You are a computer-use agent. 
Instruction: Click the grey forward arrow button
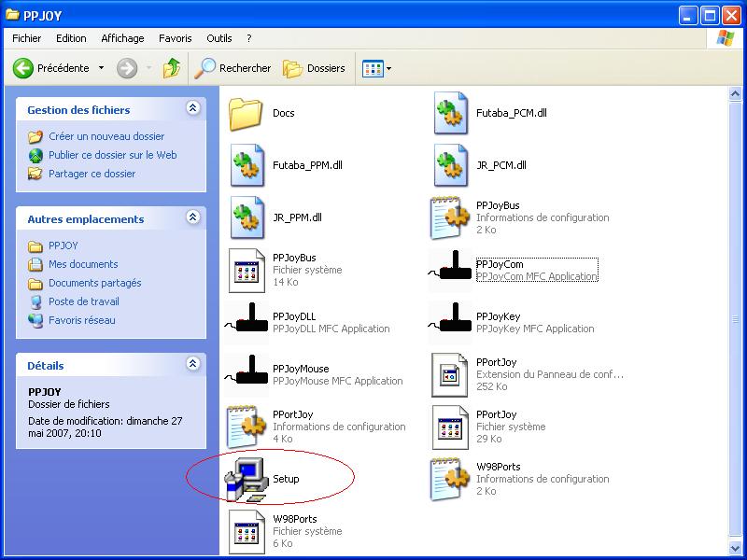(x=127, y=68)
